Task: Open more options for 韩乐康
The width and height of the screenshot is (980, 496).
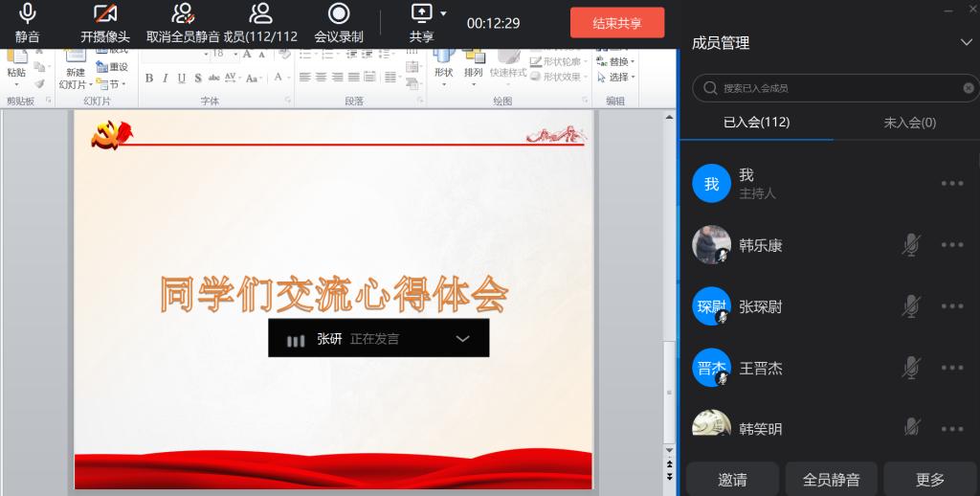Action: pyautogui.click(x=951, y=245)
